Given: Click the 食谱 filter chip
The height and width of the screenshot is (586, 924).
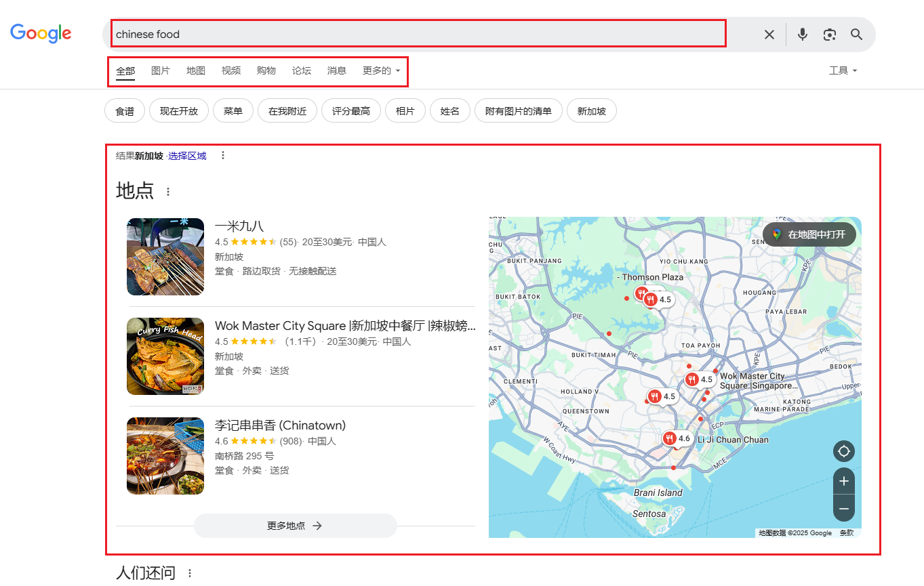Looking at the screenshot, I should (125, 111).
